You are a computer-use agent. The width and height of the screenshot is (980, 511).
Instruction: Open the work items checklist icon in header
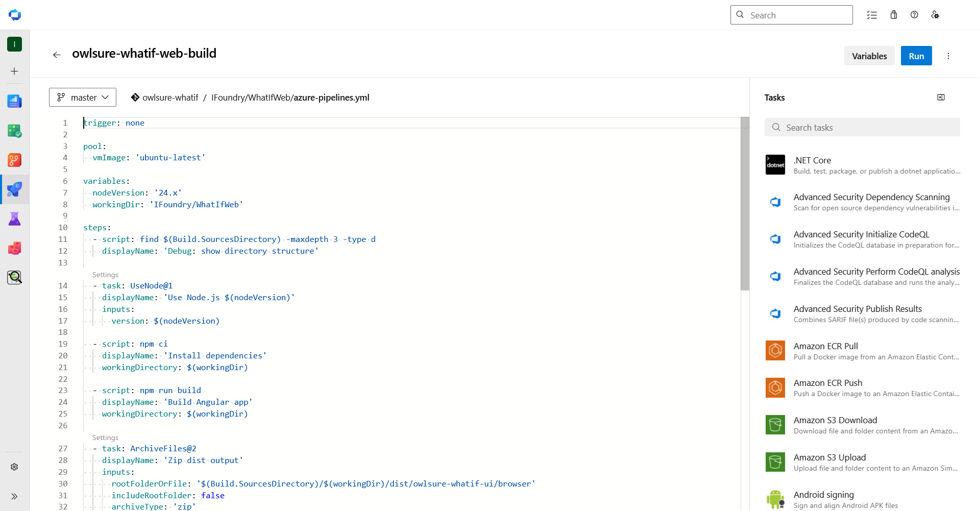click(872, 15)
